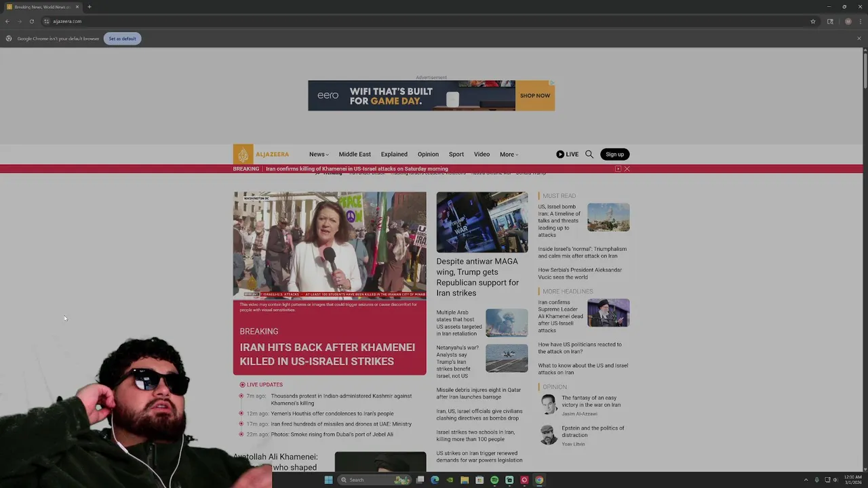Click the Al Jazeera logo
Screen dimensions: 868x488
click(261, 155)
